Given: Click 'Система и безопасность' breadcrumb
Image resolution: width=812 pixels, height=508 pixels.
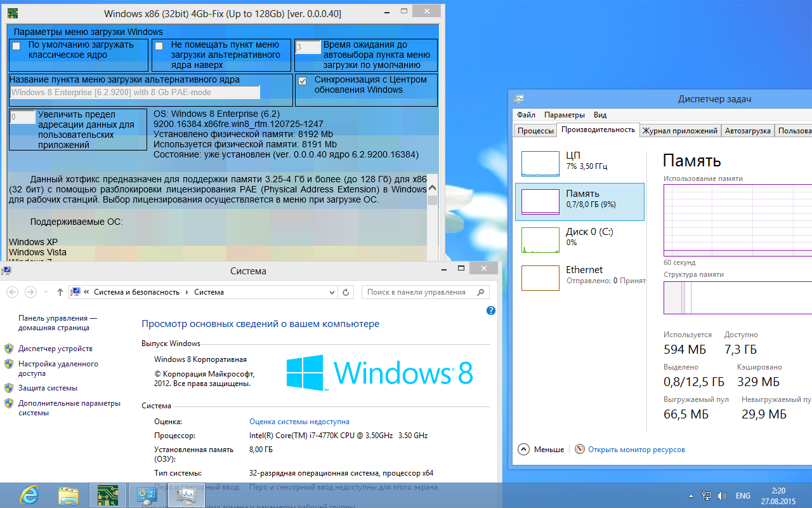Looking at the screenshot, I should pyautogui.click(x=137, y=292).
